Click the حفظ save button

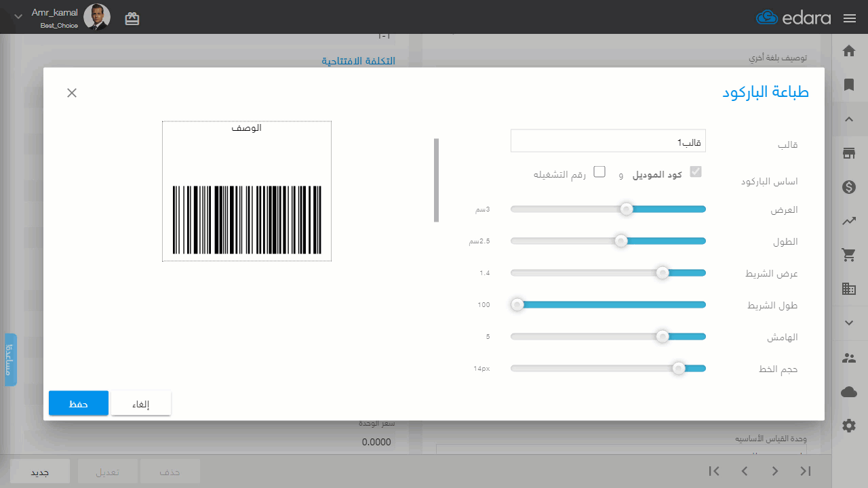click(x=79, y=403)
